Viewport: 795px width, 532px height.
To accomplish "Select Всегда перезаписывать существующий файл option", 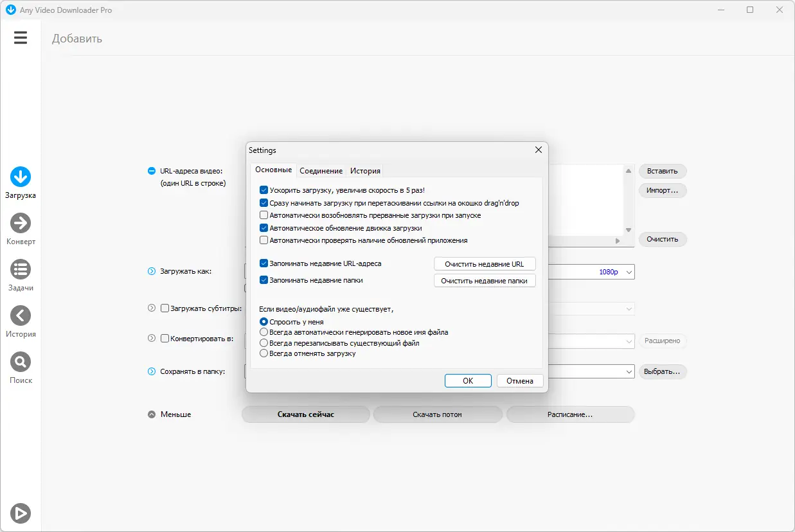I will point(264,343).
